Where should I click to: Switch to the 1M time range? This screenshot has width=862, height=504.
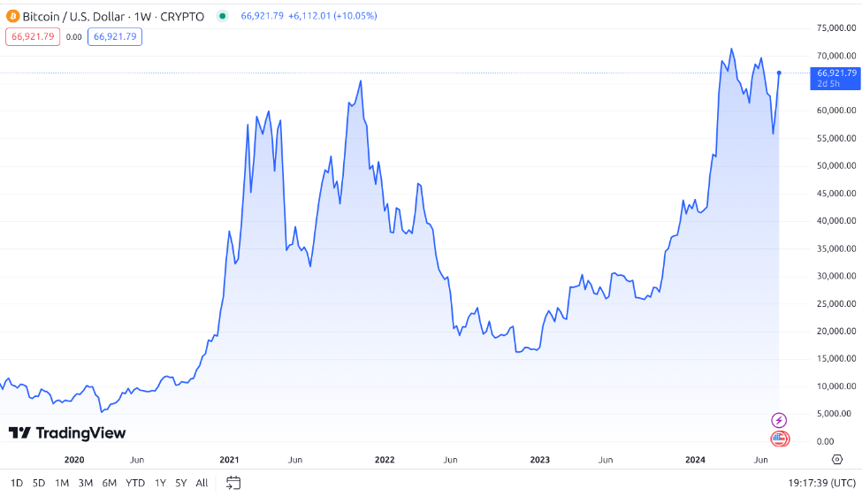point(62,483)
